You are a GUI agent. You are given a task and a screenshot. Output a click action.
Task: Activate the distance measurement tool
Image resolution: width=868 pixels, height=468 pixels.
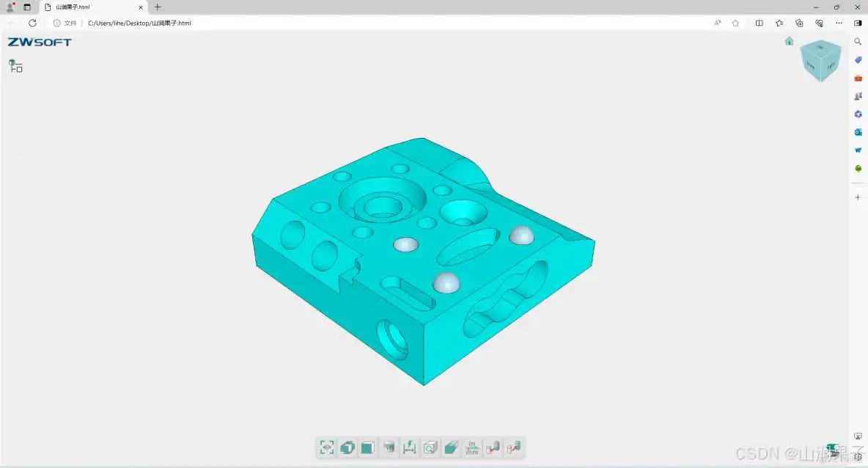[410, 447]
